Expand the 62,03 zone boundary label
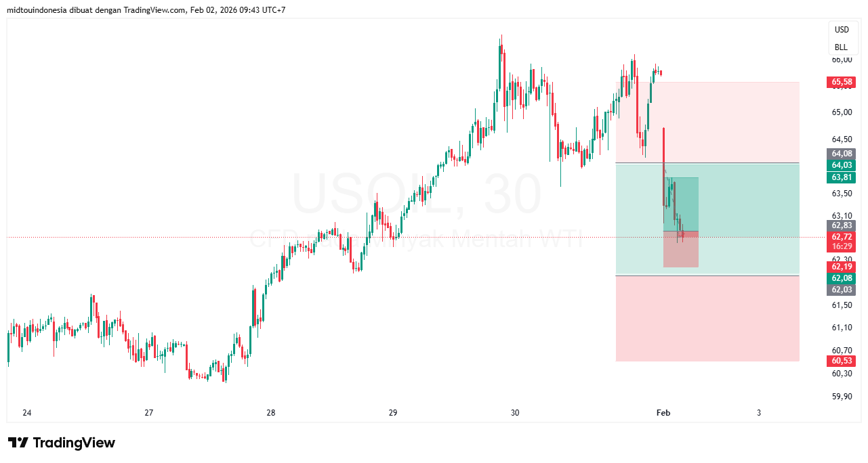Screen dimensions: 868x463 pyautogui.click(x=841, y=290)
